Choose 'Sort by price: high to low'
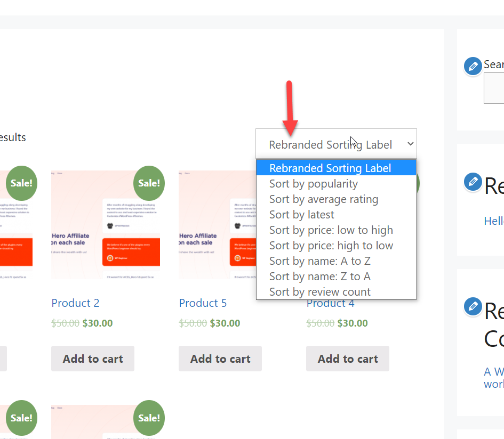Screen dimensions: 504x439 (x=336, y=246)
